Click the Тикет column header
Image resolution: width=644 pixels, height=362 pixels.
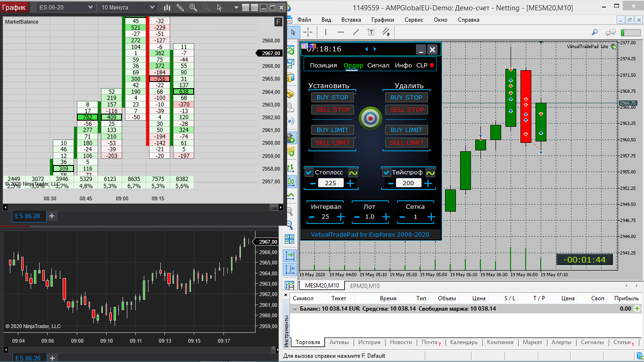339,298
